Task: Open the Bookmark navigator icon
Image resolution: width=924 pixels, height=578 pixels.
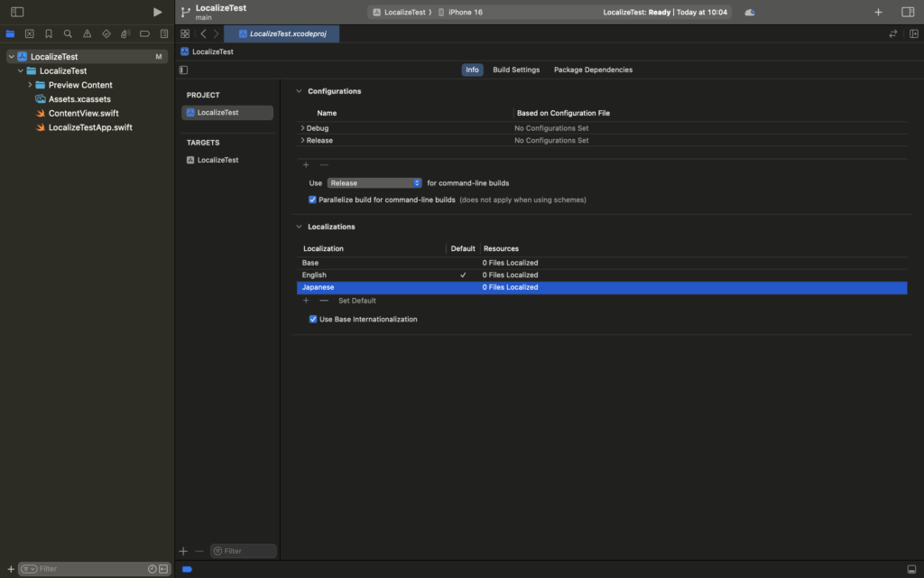Action: 49,33
